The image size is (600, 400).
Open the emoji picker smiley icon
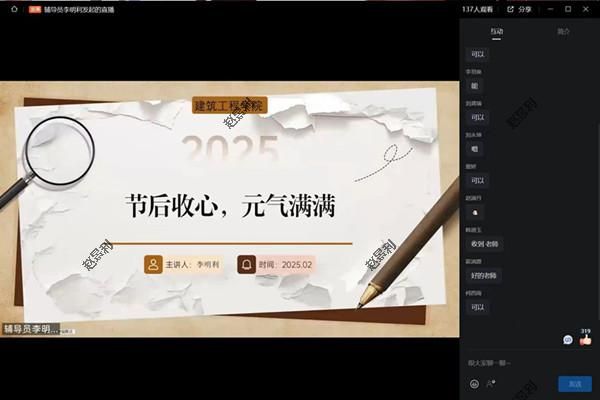pyautogui.click(x=473, y=384)
